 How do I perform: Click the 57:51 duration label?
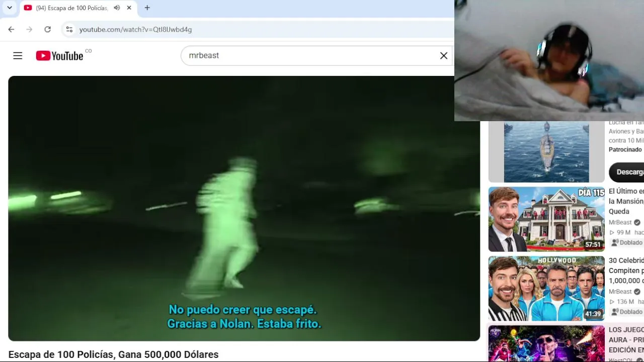(x=593, y=245)
